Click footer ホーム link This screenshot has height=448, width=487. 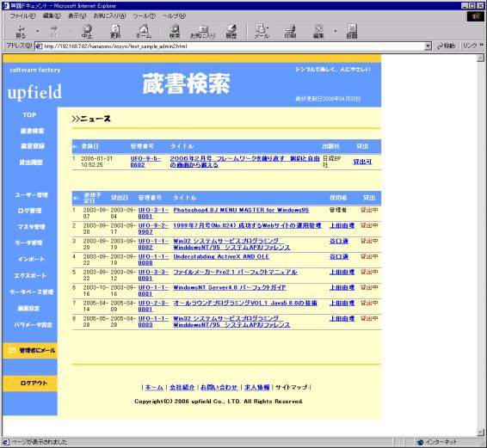[154, 388]
